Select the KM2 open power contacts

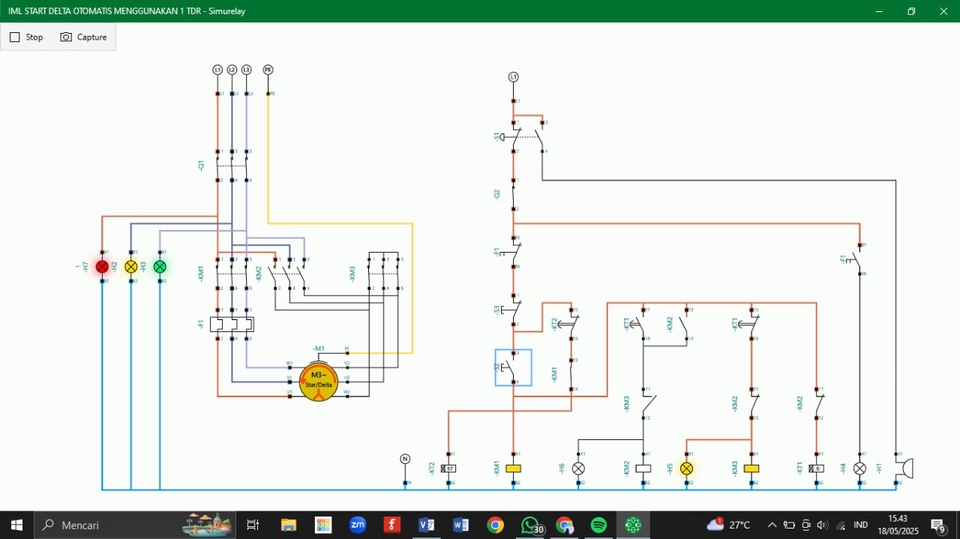[x=290, y=274]
